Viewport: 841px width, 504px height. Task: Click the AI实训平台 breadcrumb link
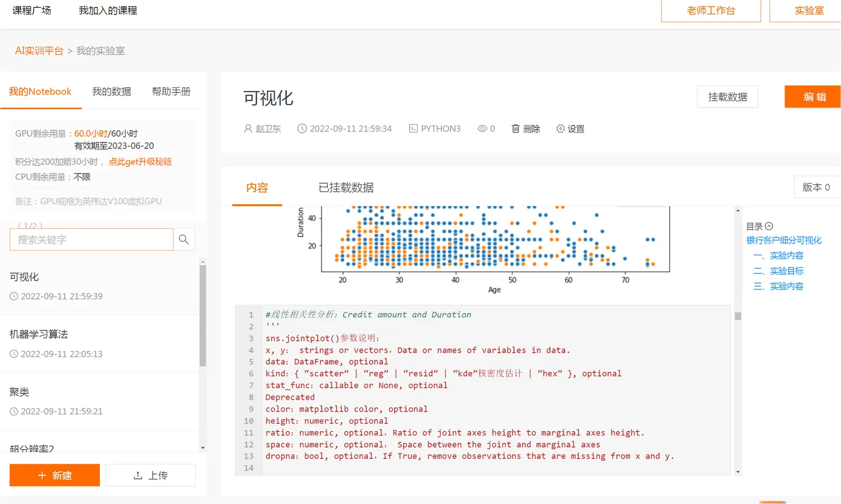click(39, 51)
